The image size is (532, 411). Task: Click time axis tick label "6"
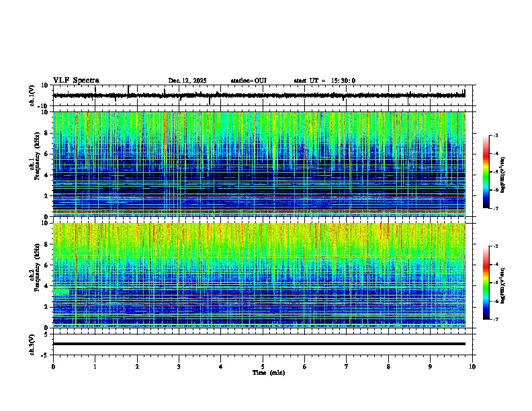point(304,367)
